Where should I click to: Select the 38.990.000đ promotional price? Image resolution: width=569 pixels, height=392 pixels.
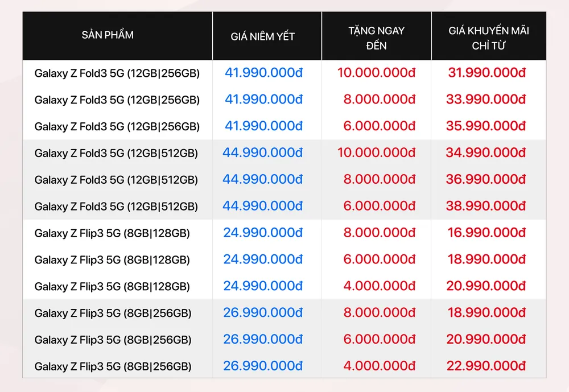pos(485,207)
